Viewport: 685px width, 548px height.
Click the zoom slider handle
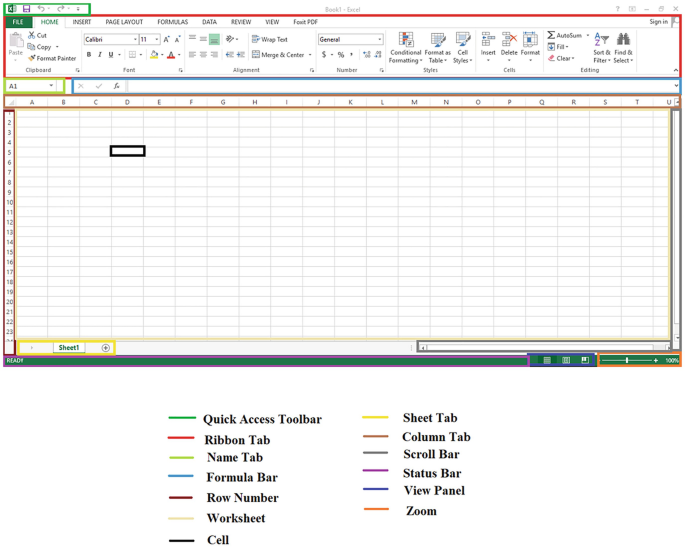(x=627, y=360)
